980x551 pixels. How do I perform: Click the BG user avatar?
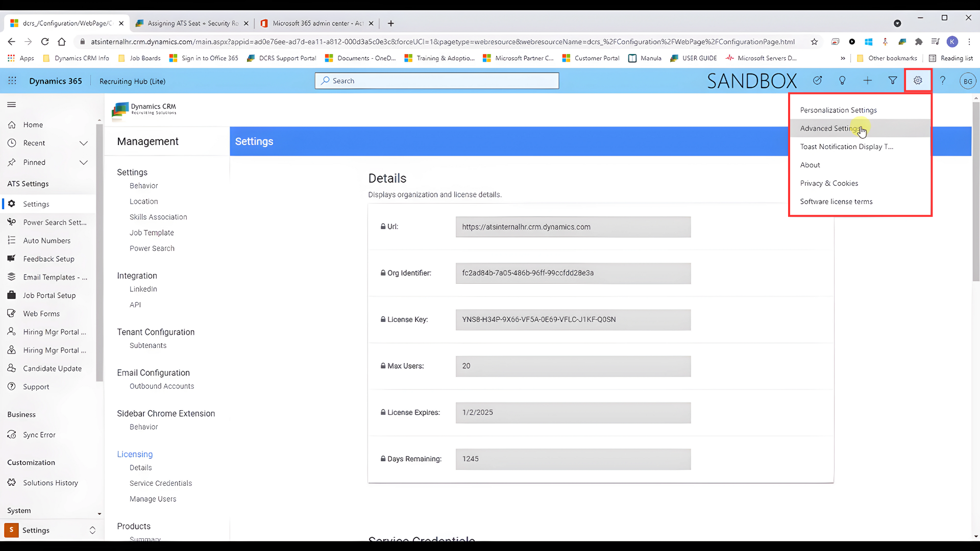coord(968,81)
